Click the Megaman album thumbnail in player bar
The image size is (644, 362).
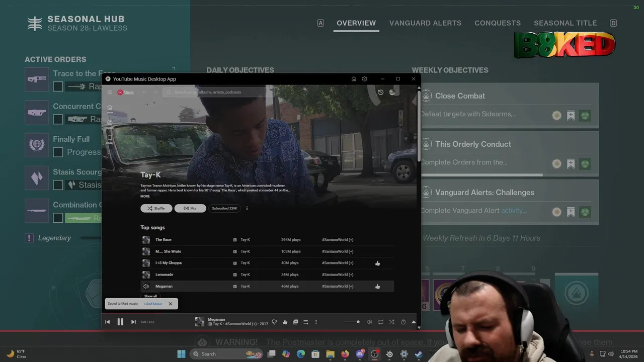[x=199, y=322]
